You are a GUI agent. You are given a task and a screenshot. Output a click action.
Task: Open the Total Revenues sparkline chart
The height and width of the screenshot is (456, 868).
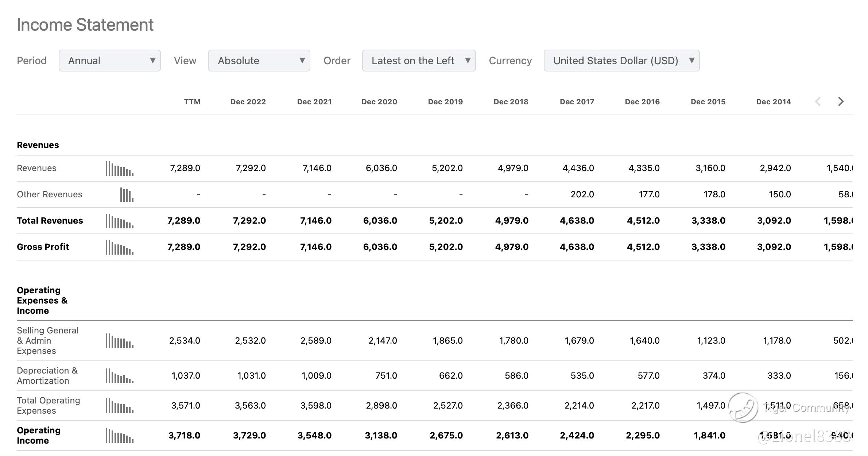120,221
